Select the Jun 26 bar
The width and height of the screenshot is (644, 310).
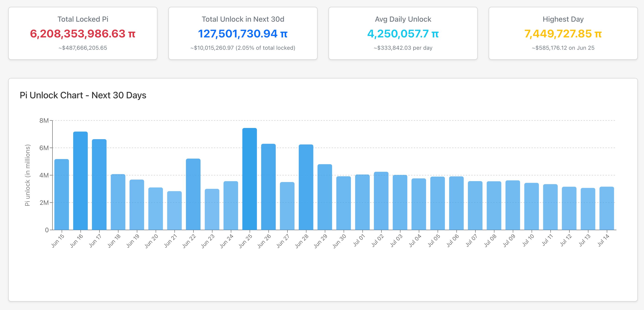click(x=269, y=187)
